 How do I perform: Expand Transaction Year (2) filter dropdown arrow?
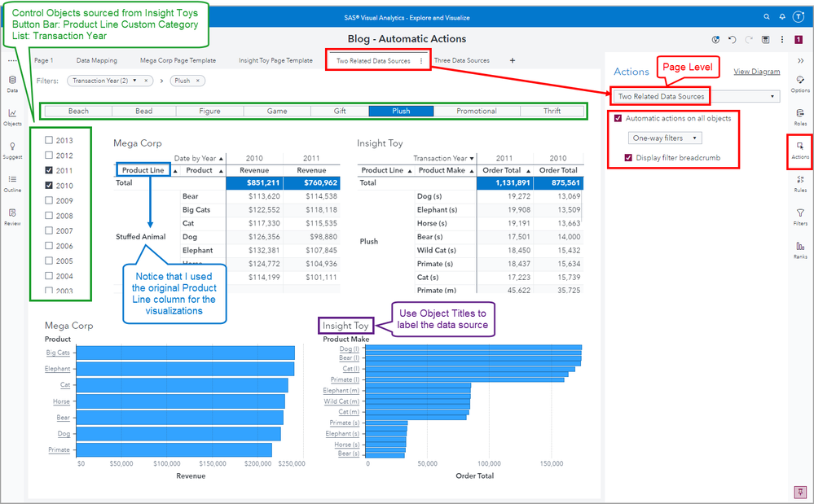pos(135,81)
